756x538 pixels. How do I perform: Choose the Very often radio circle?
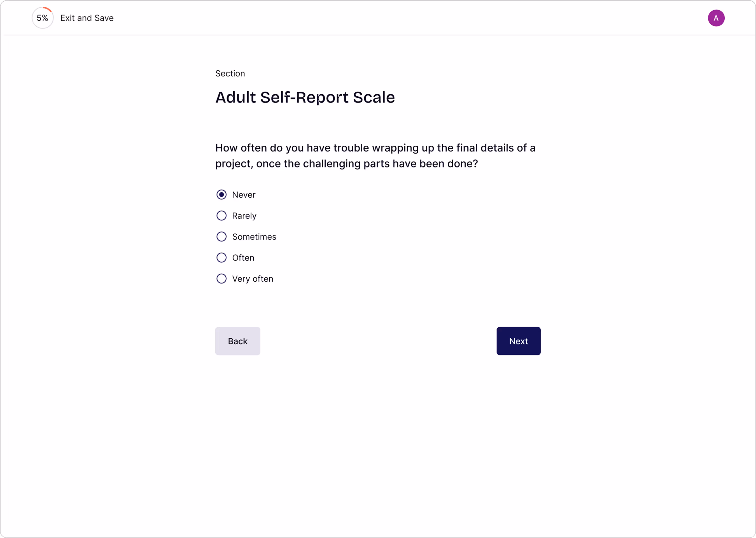coord(221,279)
